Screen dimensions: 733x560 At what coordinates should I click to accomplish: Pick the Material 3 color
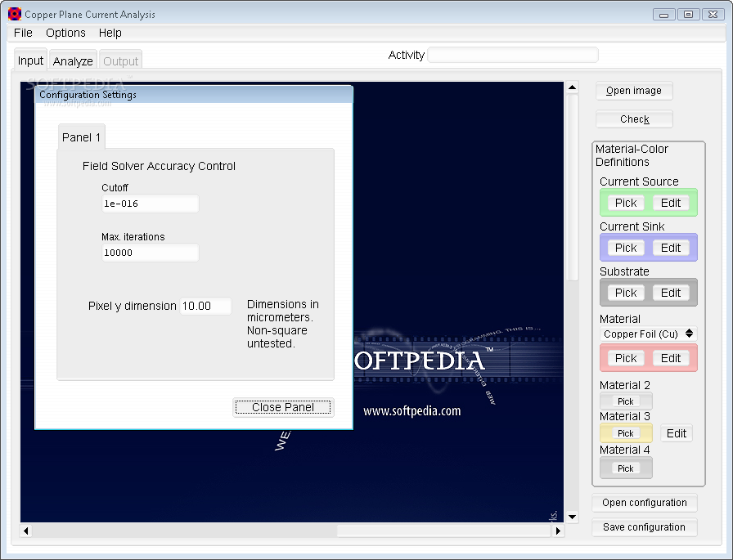coord(626,433)
